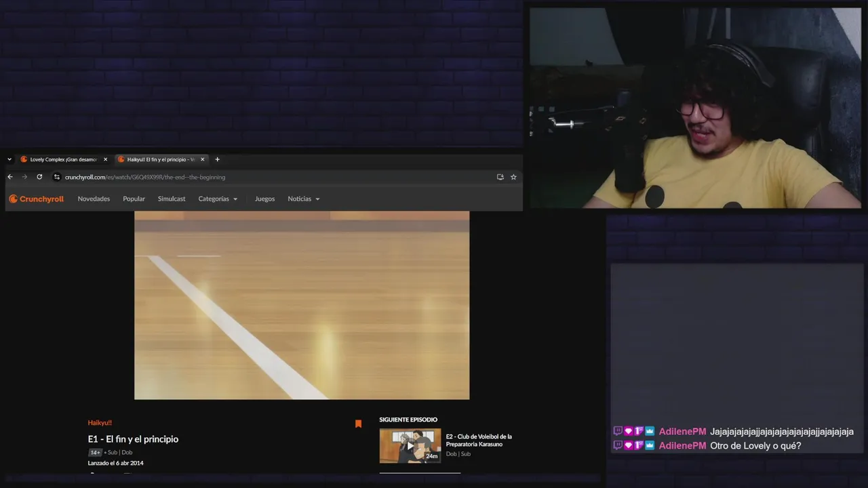Viewport: 868px width, 488px height.
Task: Go back using the browser back arrow
Action: pos(10,177)
